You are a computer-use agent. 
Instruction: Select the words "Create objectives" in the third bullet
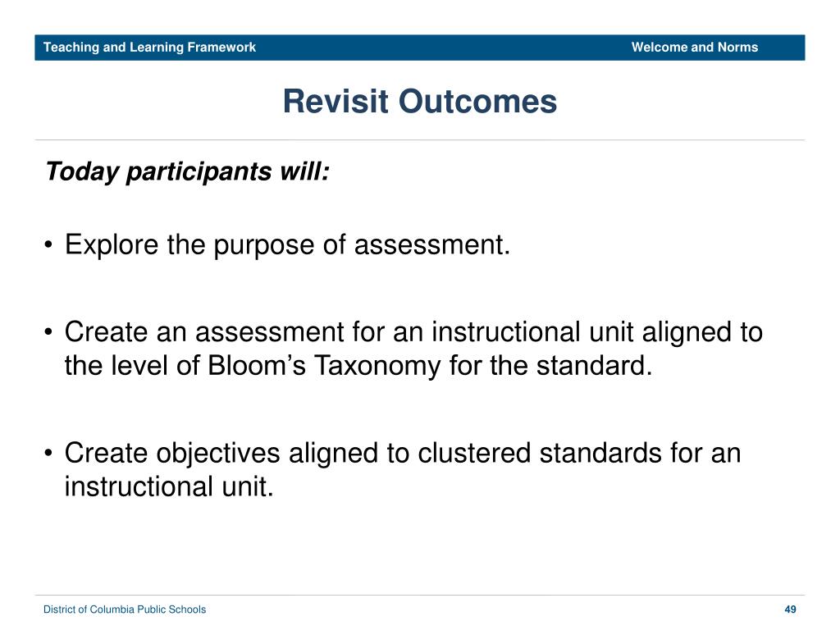172,454
